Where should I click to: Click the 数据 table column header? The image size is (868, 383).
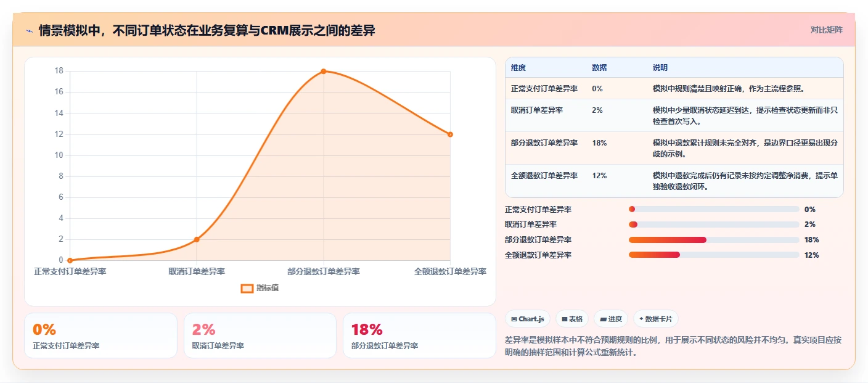coord(599,68)
